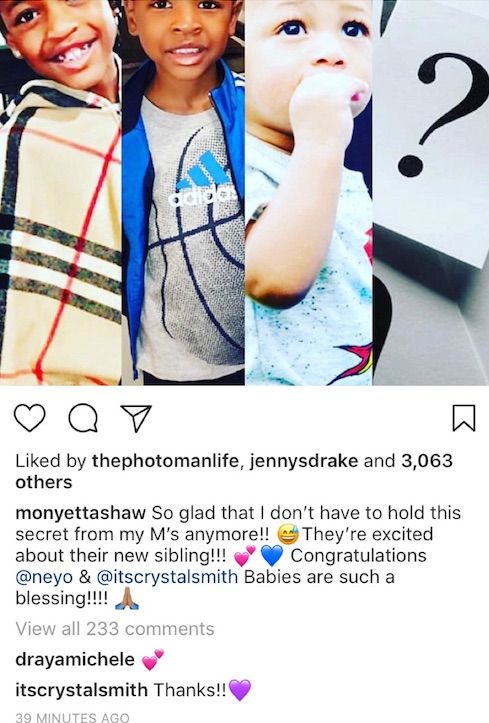Open comments via speech bubble icon
Screen dimensions: 489x723
pos(83,418)
